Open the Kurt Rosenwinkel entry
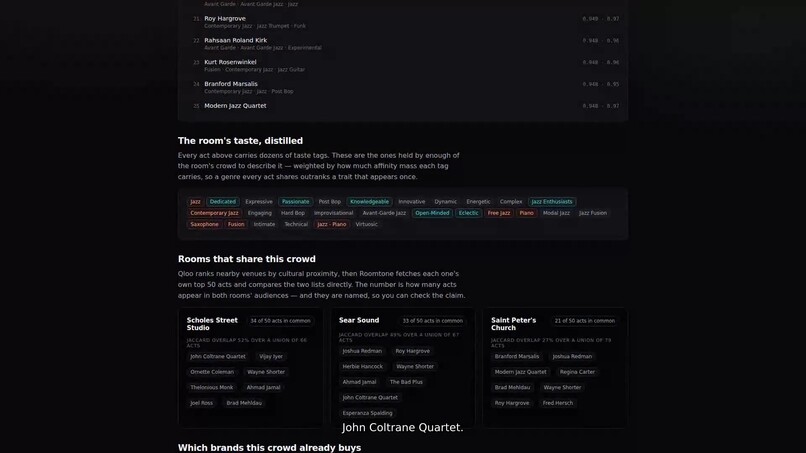The image size is (806, 453). [x=402, y=65]
